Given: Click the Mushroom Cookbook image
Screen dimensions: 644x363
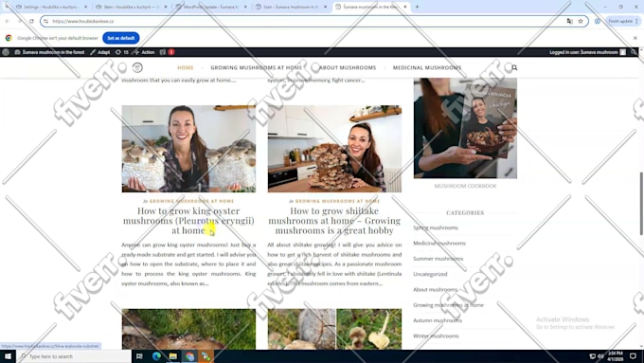Looking at the screenshot, I should [465, 128].
